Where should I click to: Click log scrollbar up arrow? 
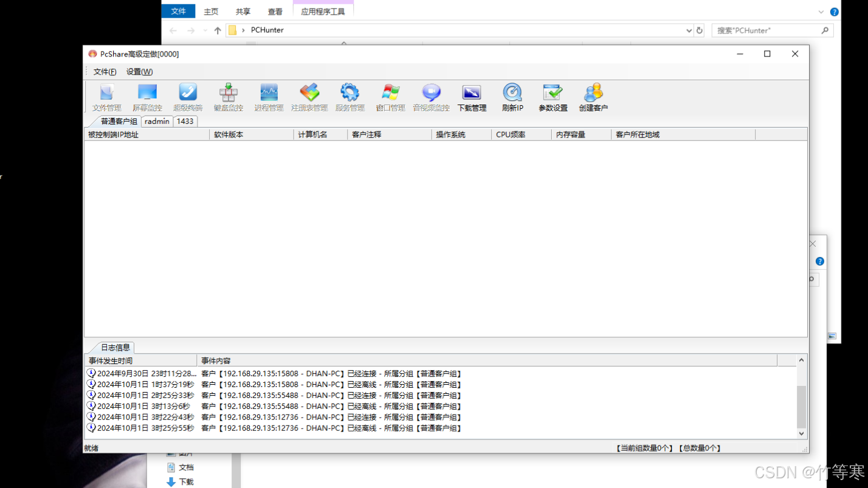pyautogui.click(x=801, y=360)
